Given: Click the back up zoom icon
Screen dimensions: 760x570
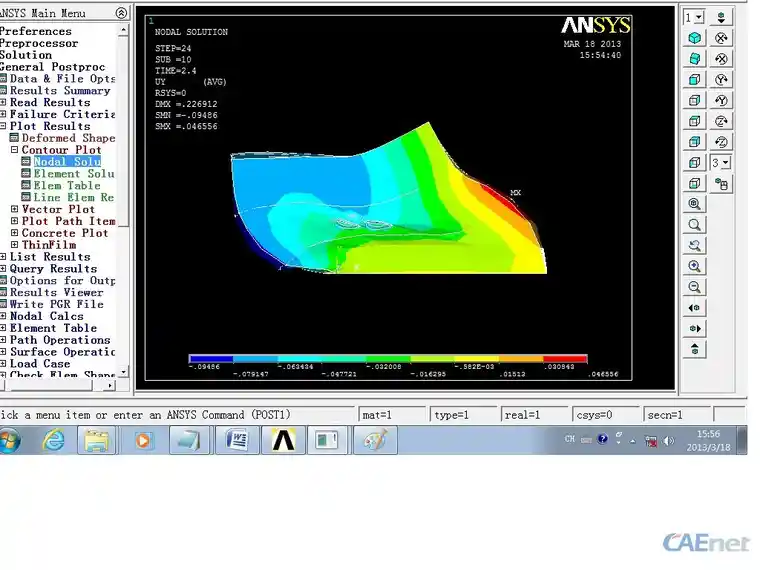Looking at the screenshot, I should click(694, 245).
